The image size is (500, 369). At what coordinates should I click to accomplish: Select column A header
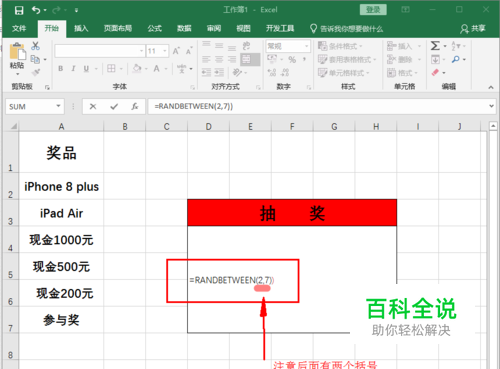pyautogui.click(x=61, y=127)
